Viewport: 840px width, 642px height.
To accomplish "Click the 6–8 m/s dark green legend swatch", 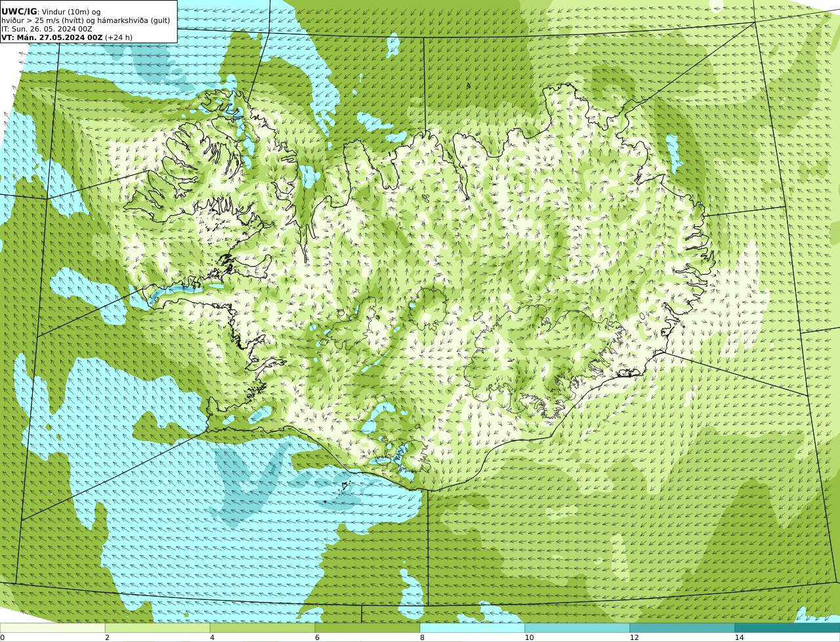I will pyautogui.click(x=367, y=628).
